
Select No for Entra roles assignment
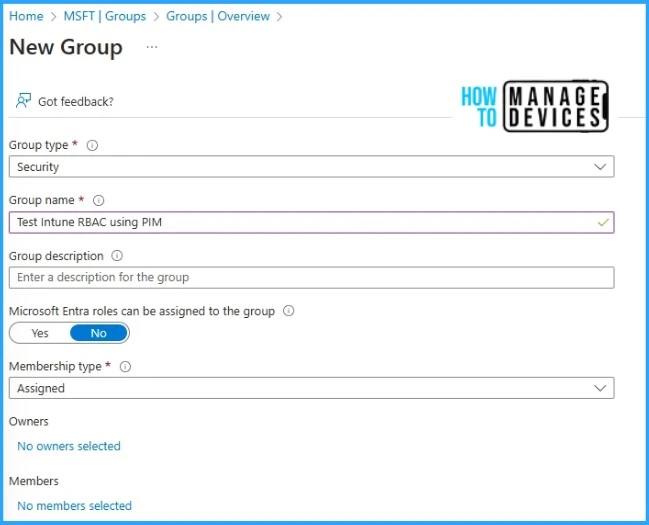[x=99, y=333]
